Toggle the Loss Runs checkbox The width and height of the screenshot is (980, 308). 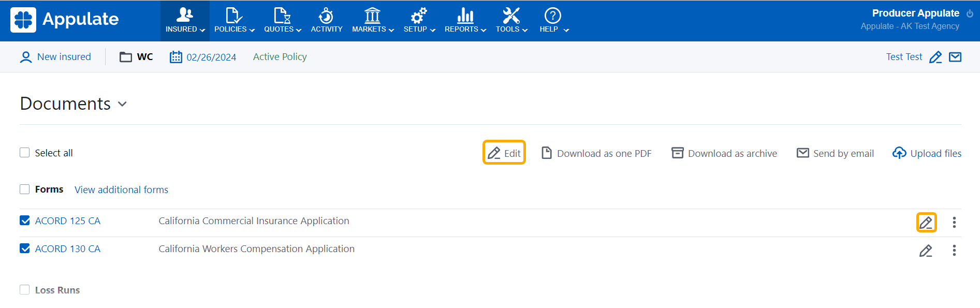[x=25, y=290]
